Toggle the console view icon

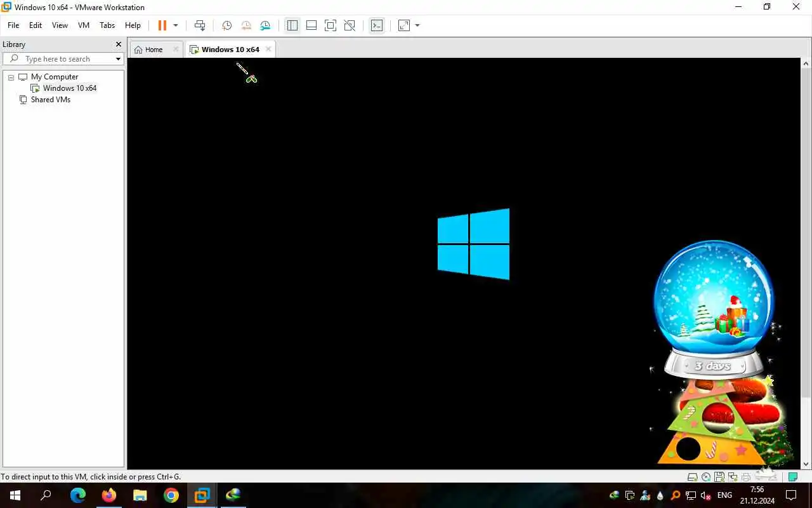click(x=377, y=25)
